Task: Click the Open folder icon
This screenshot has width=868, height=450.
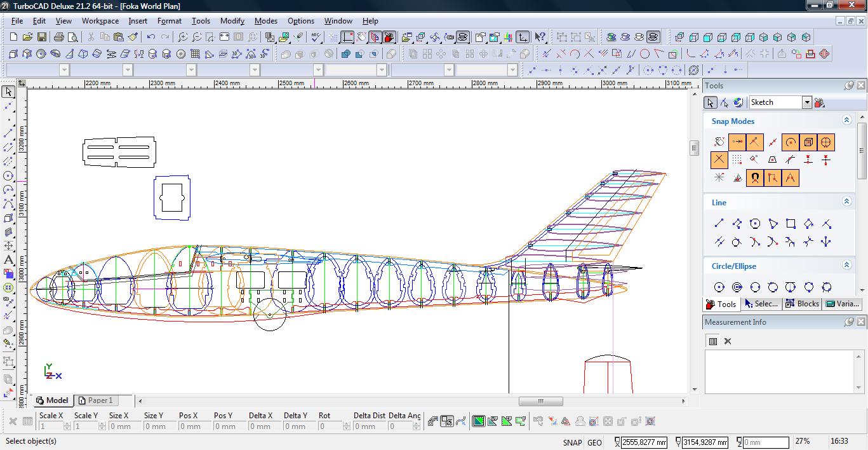Action: click(x=27, y=37)
